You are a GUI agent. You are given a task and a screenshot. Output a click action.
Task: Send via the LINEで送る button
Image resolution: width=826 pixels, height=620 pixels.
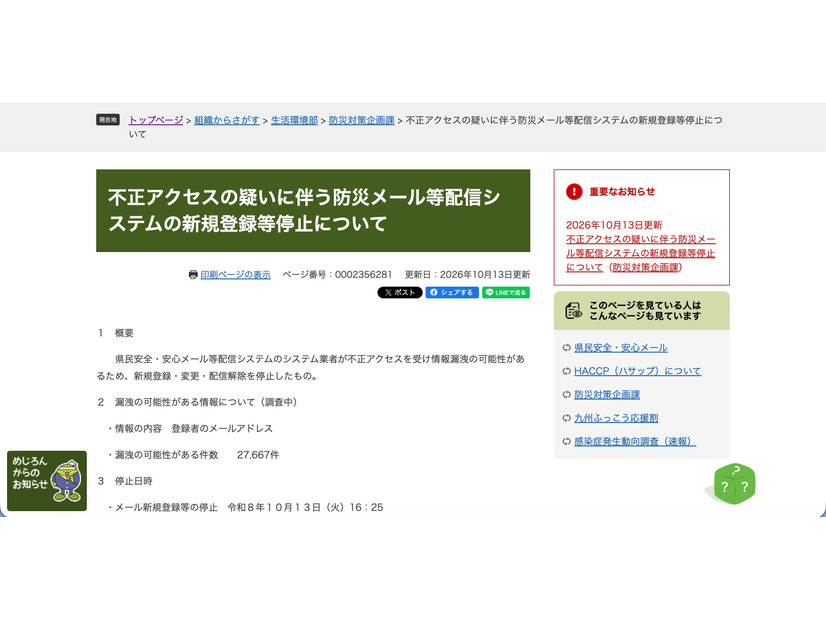[506, 292]
